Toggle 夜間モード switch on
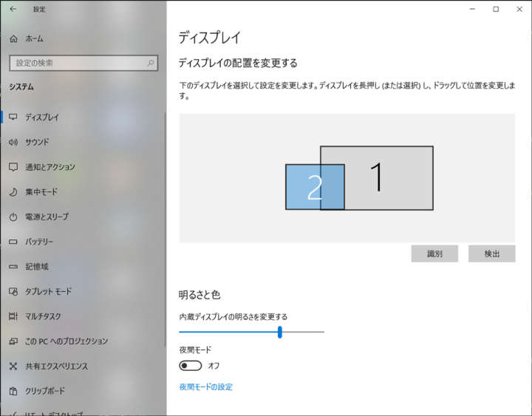 click(x=191, y=366)
